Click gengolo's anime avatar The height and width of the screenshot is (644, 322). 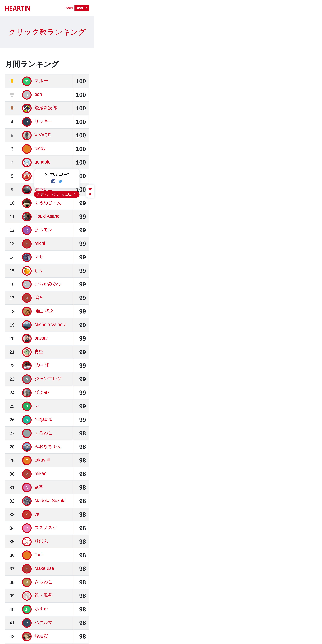(x=27, y=162)
